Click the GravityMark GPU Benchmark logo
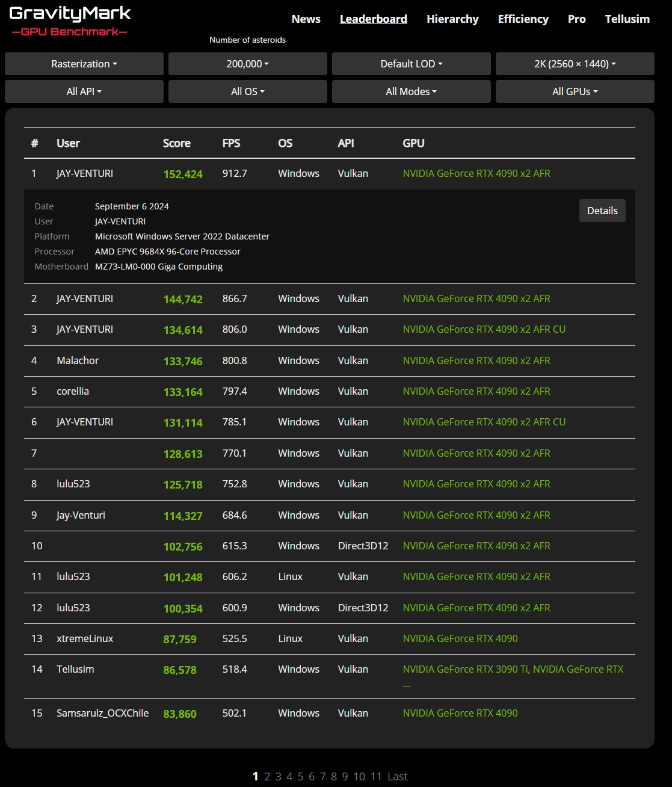Screen dimensions: 672x787 tap(70, 21)
